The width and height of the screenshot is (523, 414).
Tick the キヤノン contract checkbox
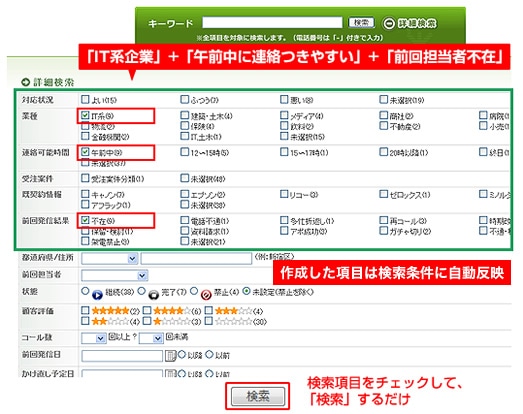(x=85, y=194)
